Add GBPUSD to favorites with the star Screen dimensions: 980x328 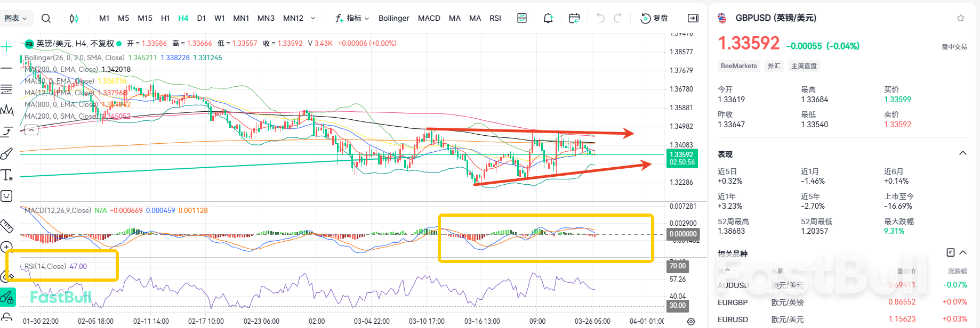(x=961, y=18)
